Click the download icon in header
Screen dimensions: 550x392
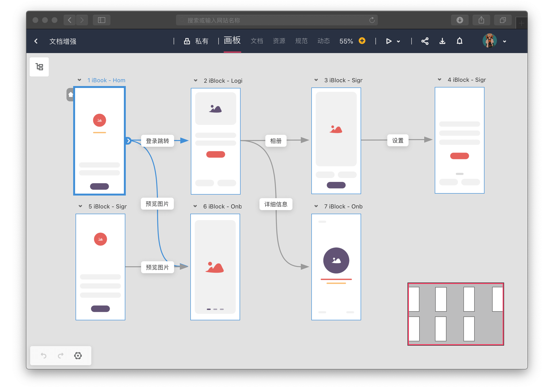[442, 41]
